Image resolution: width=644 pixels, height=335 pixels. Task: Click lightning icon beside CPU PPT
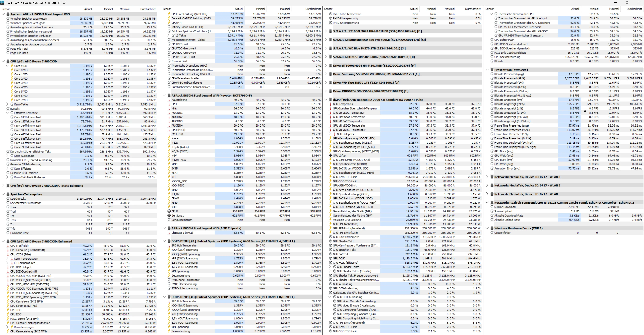[169, 23]
